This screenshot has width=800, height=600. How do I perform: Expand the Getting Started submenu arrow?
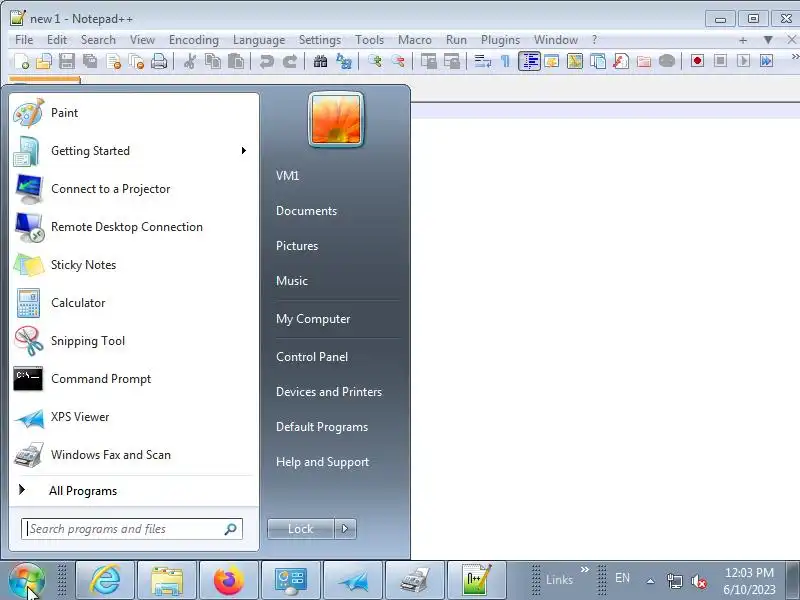click(244, 151)
